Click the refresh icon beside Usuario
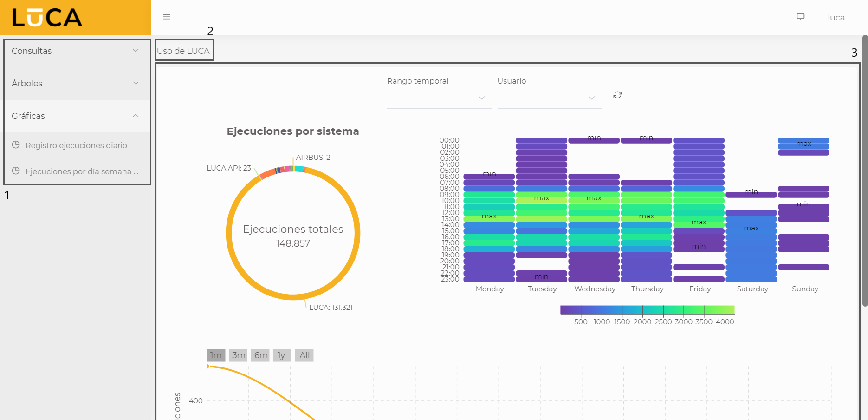 (617, 95)
